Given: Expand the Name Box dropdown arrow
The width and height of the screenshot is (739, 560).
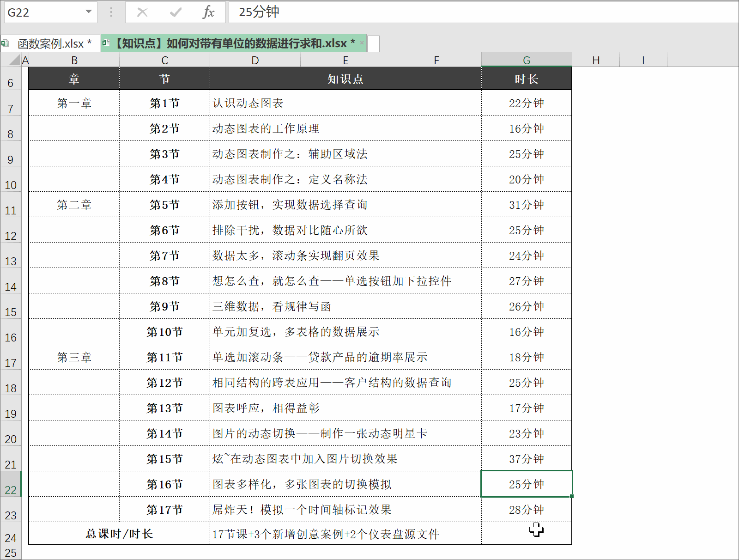Looking at the screenshot, I should (x=89, y=12).
